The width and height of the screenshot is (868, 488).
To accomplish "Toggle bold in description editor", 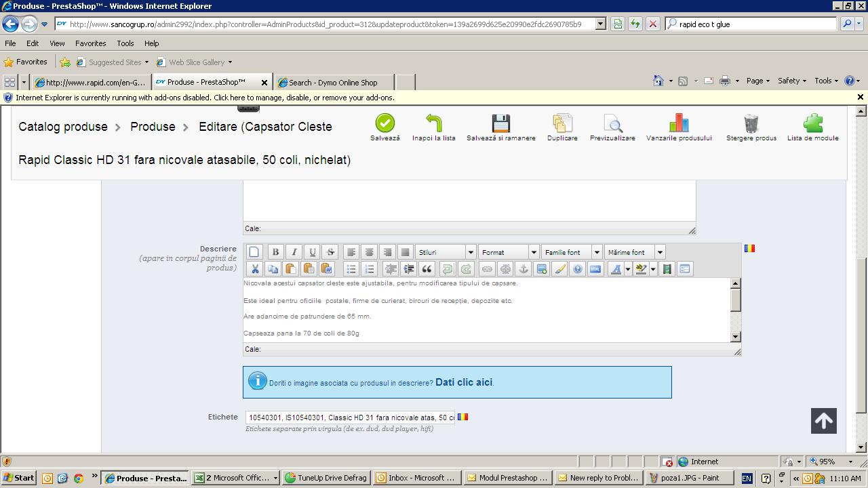I will pos(275,252).
